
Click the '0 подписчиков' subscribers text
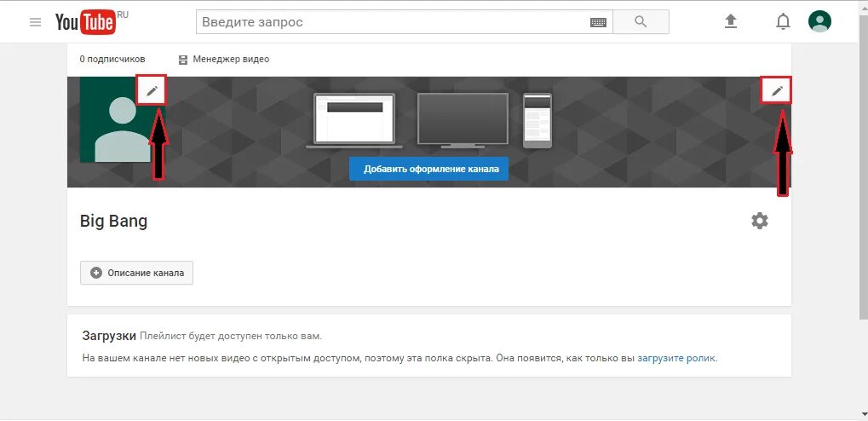pos(112,59)
